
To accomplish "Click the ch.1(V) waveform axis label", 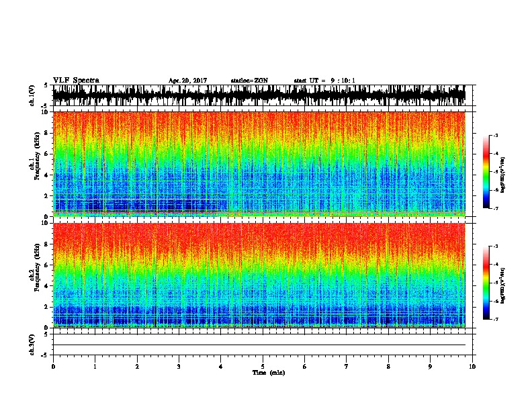I will point(32,95).
